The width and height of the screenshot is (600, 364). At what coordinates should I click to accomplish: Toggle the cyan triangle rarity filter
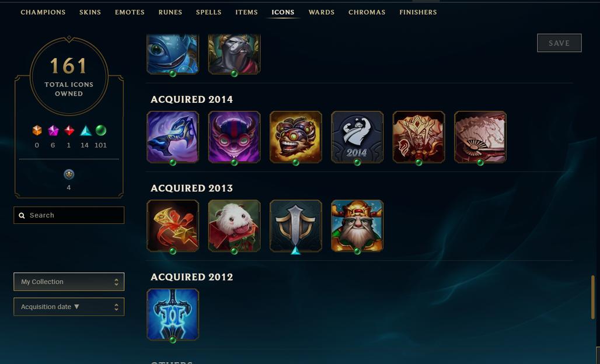click(x=85, y=131)
